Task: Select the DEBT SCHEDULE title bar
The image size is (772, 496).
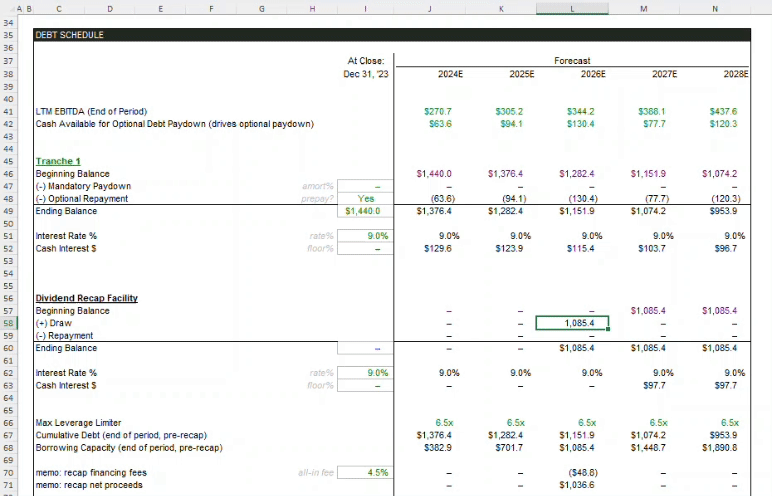Action: [391, 35]
